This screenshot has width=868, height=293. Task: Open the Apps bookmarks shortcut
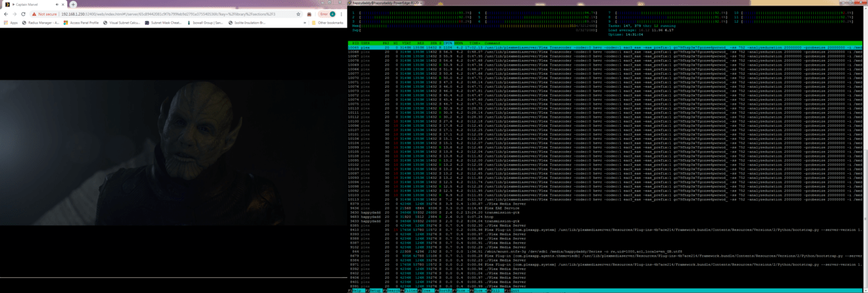(x=11, y=23)
